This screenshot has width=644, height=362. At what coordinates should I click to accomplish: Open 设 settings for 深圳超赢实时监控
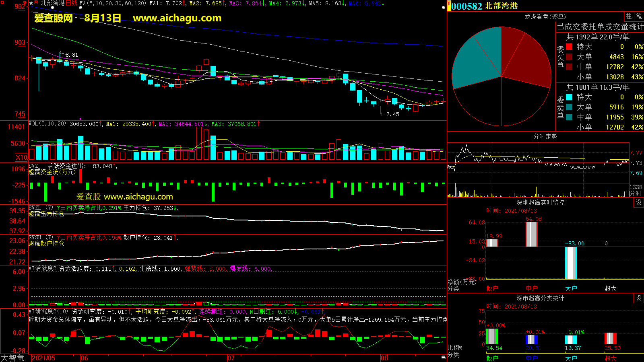pyautogui.click(x=639, y=202)
